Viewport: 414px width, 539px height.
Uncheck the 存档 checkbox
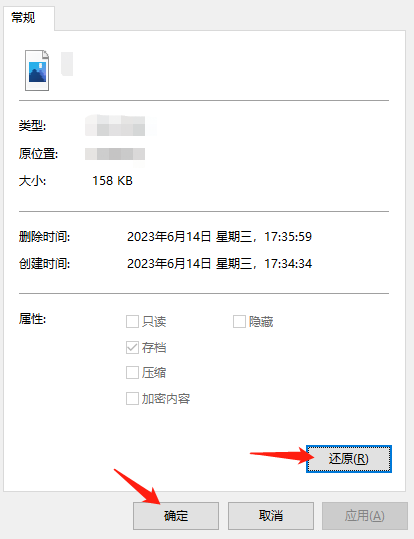132,348
